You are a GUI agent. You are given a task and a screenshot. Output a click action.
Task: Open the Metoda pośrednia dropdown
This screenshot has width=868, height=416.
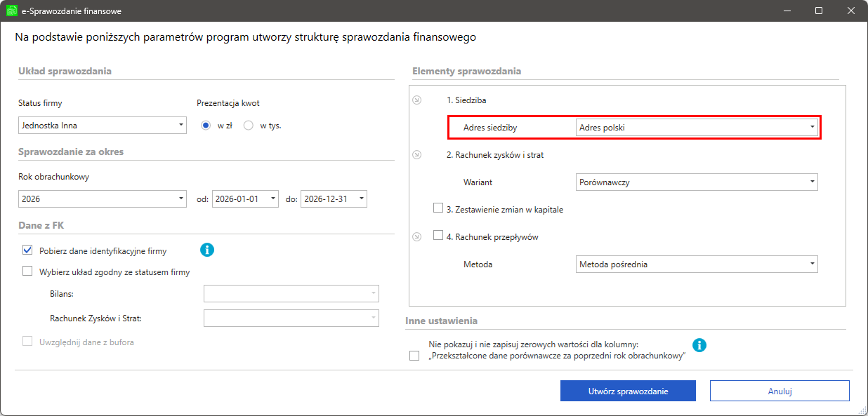[697, 264]
